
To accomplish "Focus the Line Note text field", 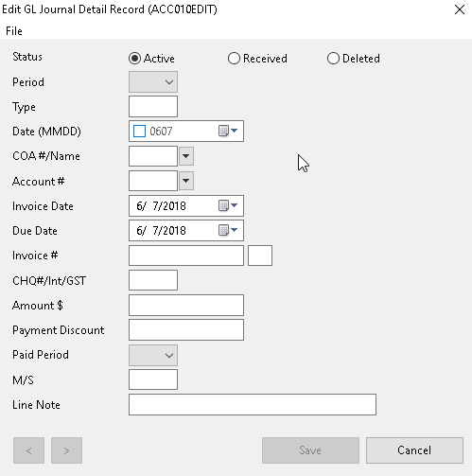I will point(253,404).
